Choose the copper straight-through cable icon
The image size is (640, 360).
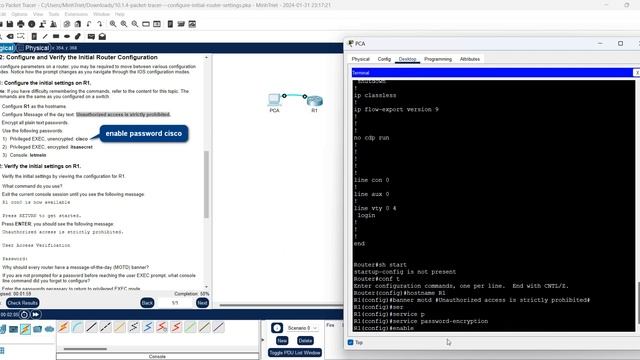coord(91,327)
